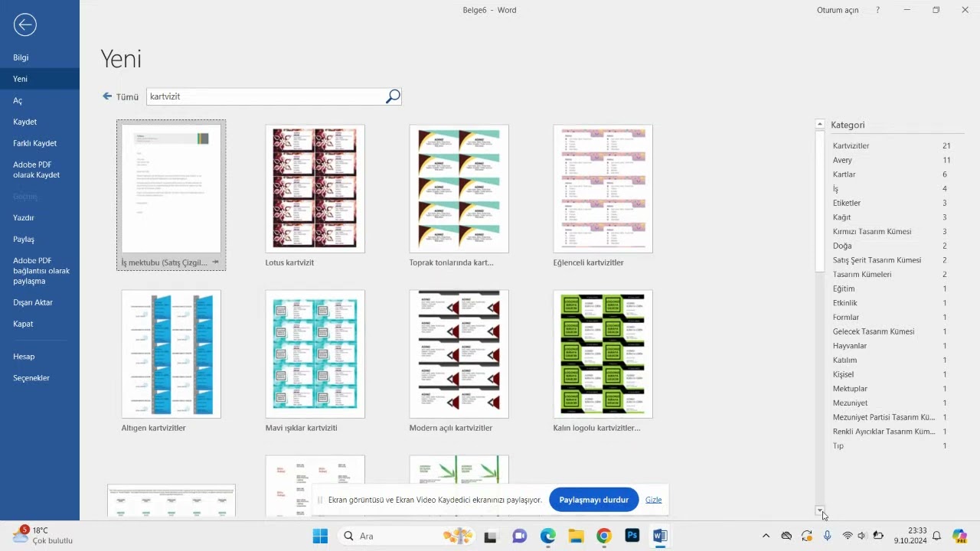Click Farklı Kaydet in the sidebar

pos(40,143)
